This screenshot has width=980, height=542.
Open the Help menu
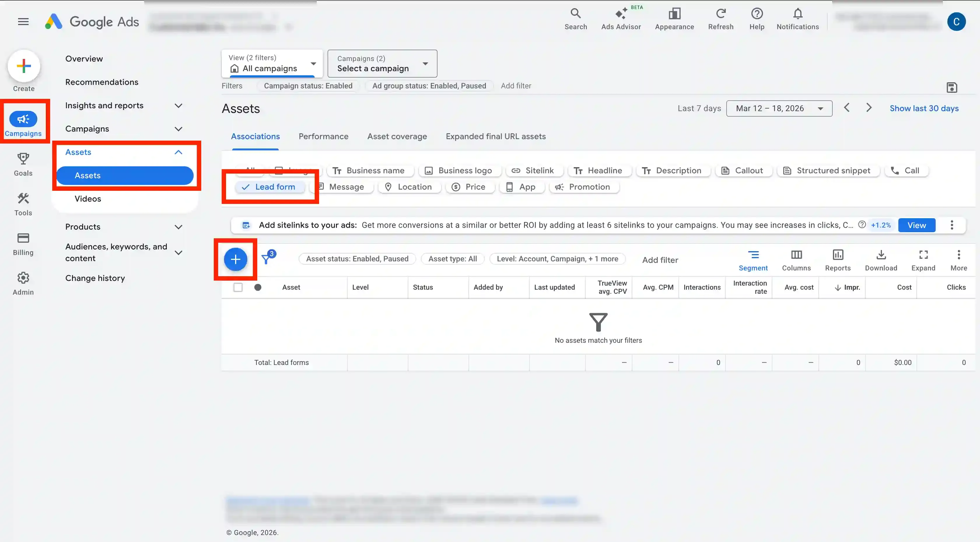(x=757, y=19)
